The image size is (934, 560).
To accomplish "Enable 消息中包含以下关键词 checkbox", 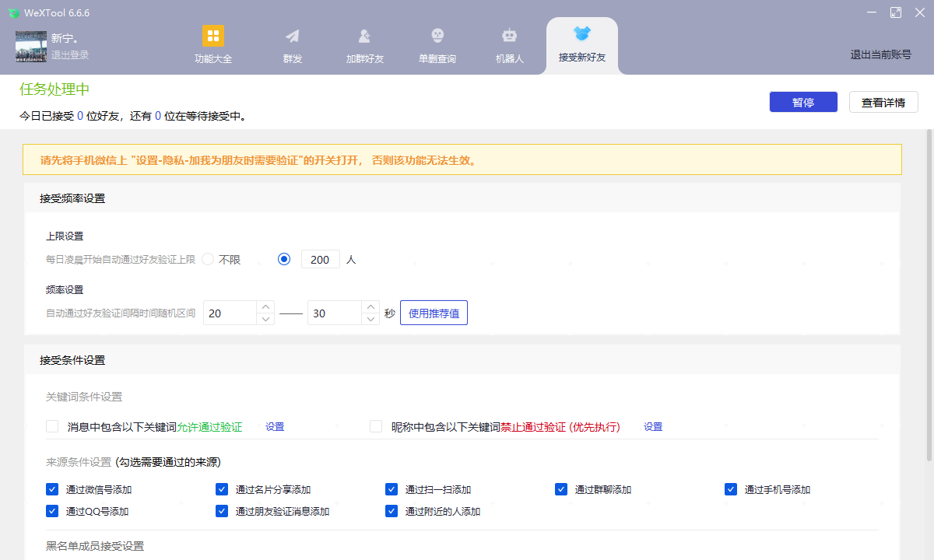I will (52, 426).
